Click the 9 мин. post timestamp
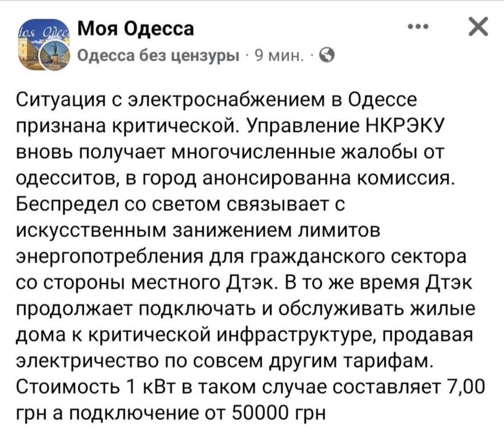The image size is (504, 436). point(280,56)
